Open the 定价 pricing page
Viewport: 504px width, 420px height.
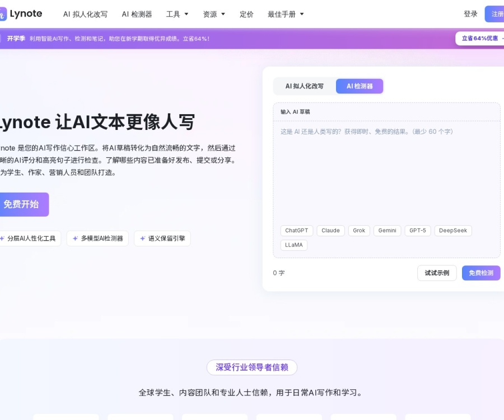coord(246,14)
